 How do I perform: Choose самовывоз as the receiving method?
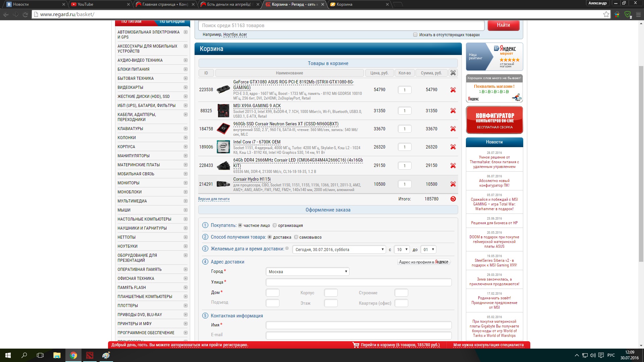point(296,237)
